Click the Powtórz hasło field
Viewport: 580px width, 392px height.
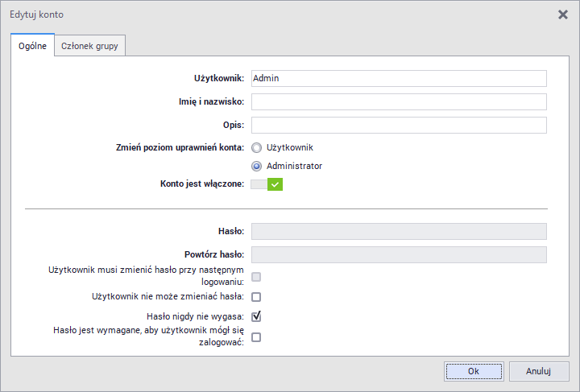pyautogui.click(x=399, y=255)
